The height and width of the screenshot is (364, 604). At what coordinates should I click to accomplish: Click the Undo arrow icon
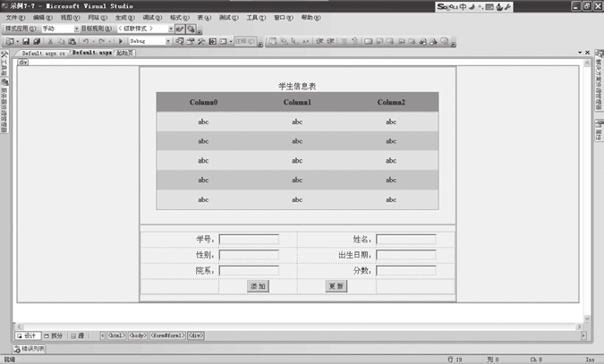pyautogui.click(x=86, y=41)
